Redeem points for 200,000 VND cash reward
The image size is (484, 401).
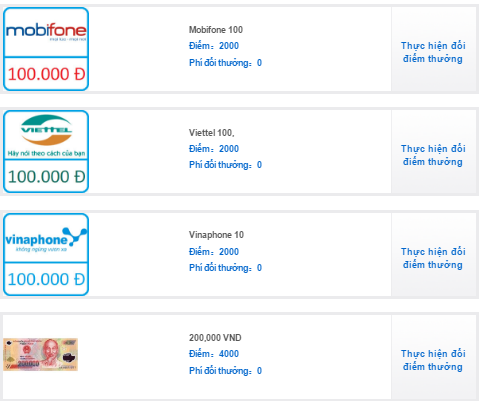click(x=433, y=360)
